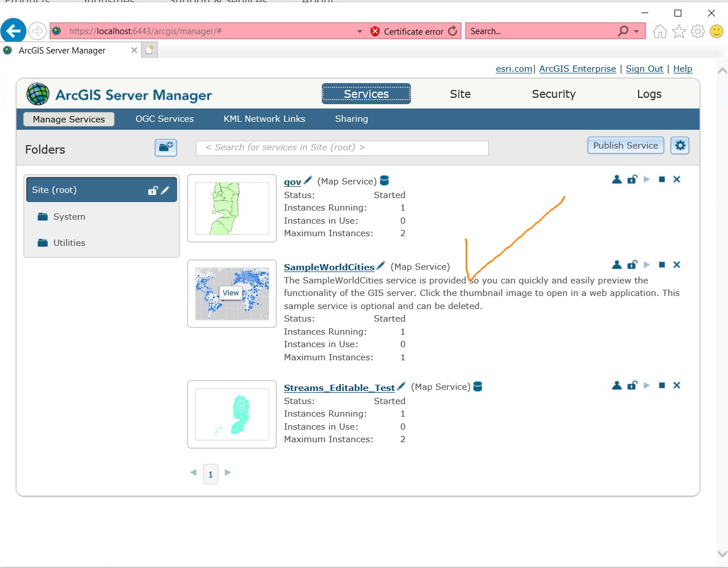Open the OGC Services sub-tab
Screen dimensions: 728x568
pyautogui.click(x=164, y=119)
